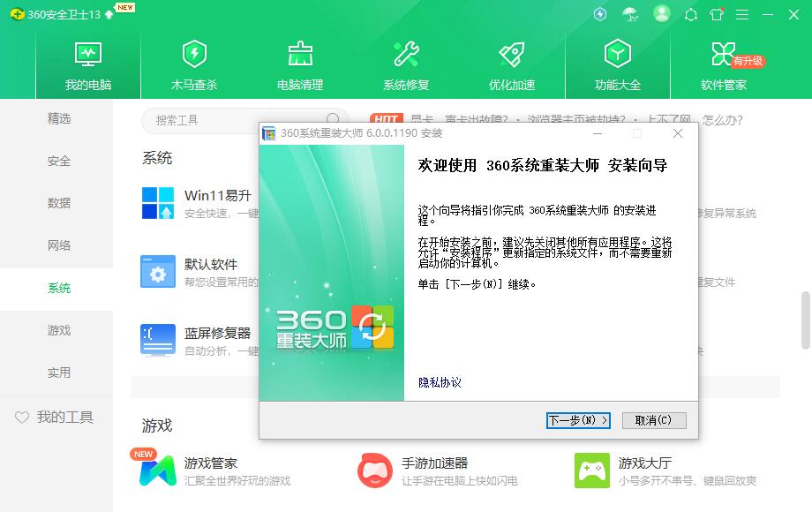Open the 功能大全 tab
The image size is (812, 512).
(618, 65)
